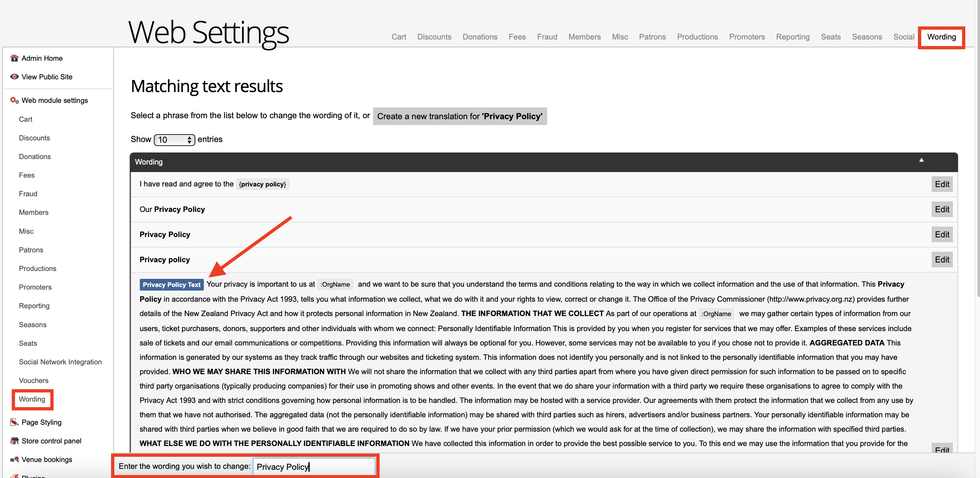Open the Productions top tab

(x=697, y=37)
